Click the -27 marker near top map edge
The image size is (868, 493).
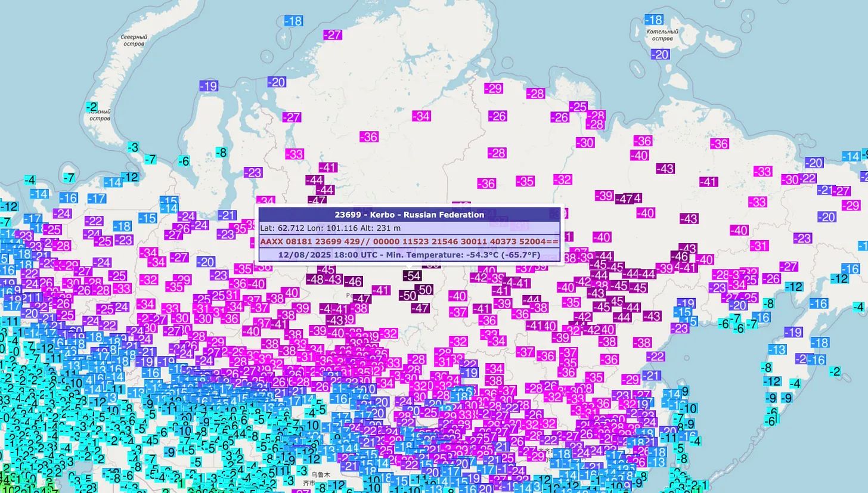(333, 35)
